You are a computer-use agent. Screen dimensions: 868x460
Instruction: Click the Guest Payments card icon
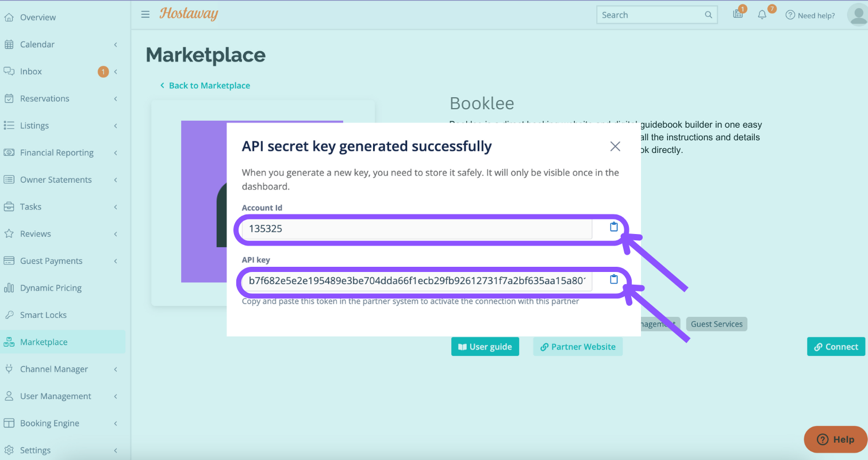point(9,260)
